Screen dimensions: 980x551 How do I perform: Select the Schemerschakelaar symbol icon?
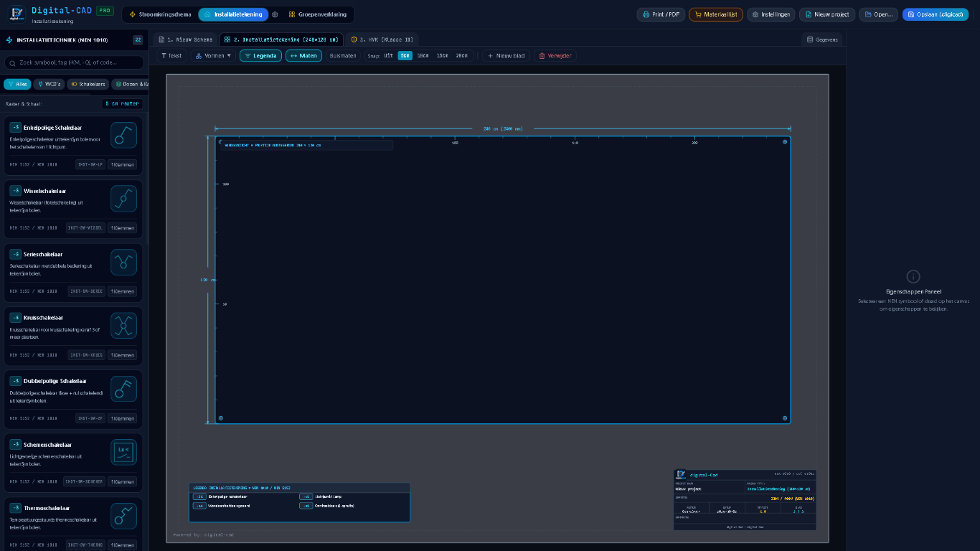pyautogui.click(x=123, y=452)
